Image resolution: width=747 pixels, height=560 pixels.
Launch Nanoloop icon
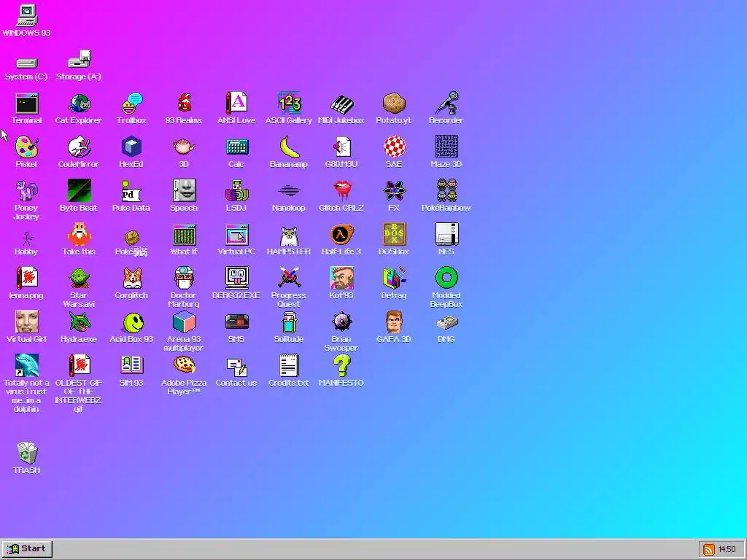click(289, 191)
